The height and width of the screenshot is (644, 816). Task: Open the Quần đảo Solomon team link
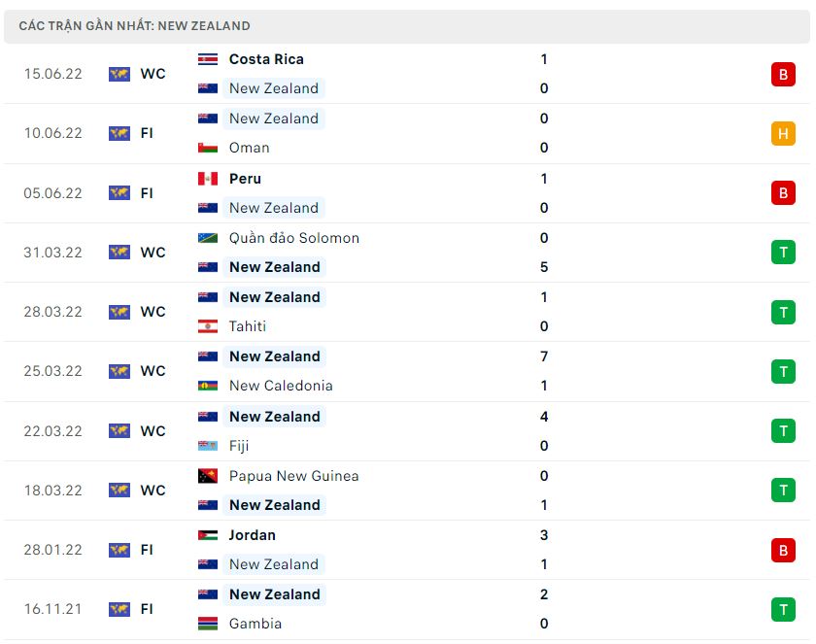pos(293,238)
